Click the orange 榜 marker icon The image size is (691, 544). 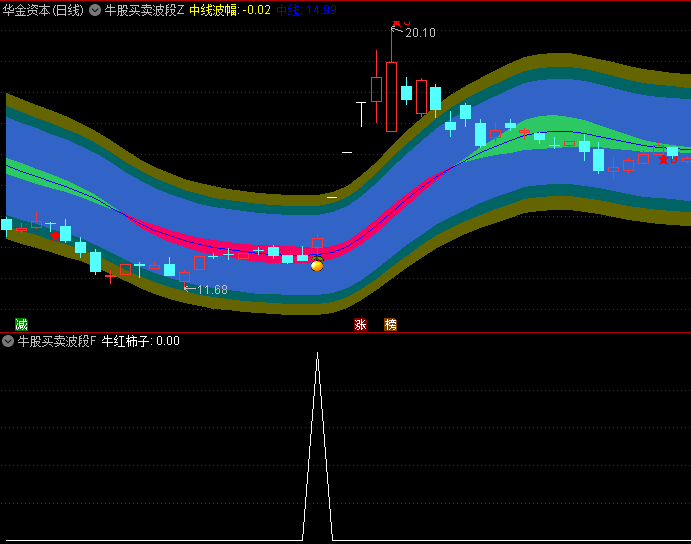[390, 325]
